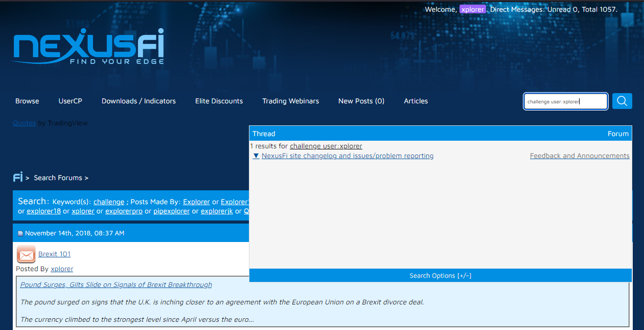Screen dimensions: 644x330
Task: Click the 'explorerpro' poster link
Action: click(124, 211)
